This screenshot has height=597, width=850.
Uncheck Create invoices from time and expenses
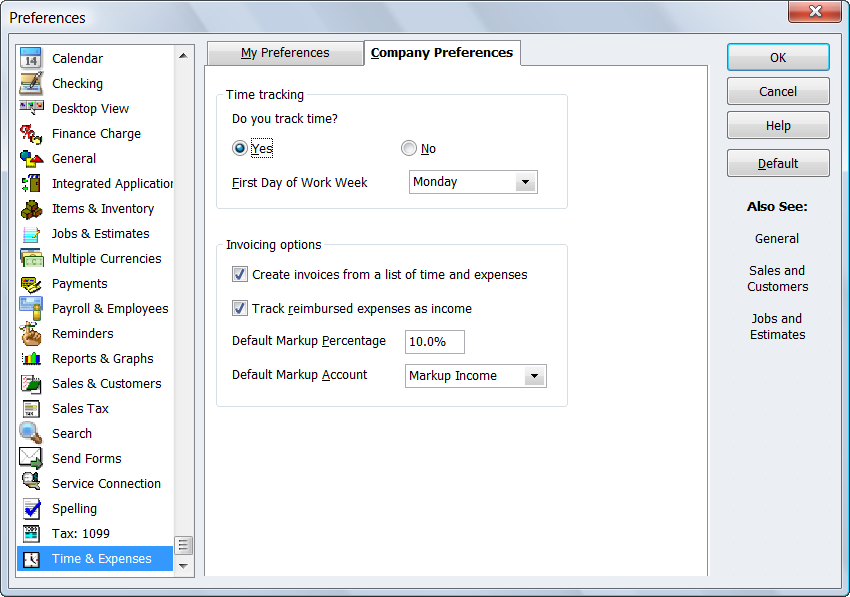[240, 274]
